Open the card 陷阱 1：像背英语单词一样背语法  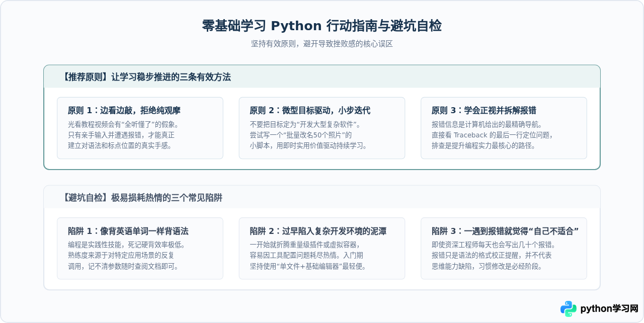coord(140,249)
